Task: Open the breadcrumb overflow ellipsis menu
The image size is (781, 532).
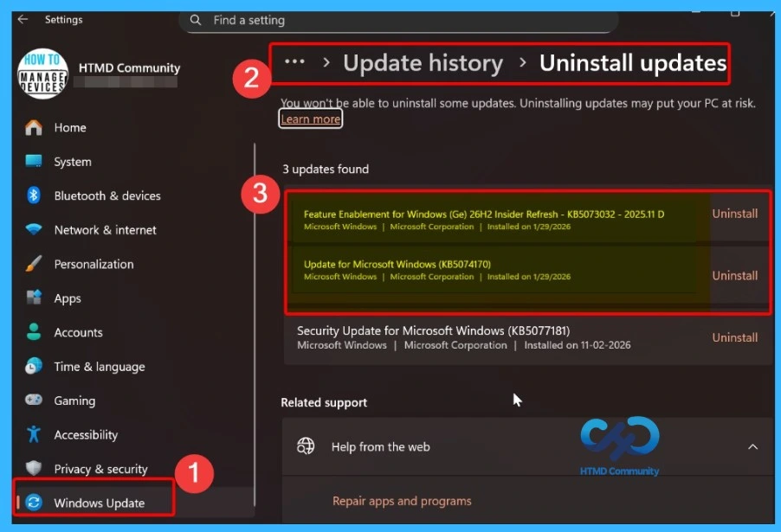Action: click(294, 61)
